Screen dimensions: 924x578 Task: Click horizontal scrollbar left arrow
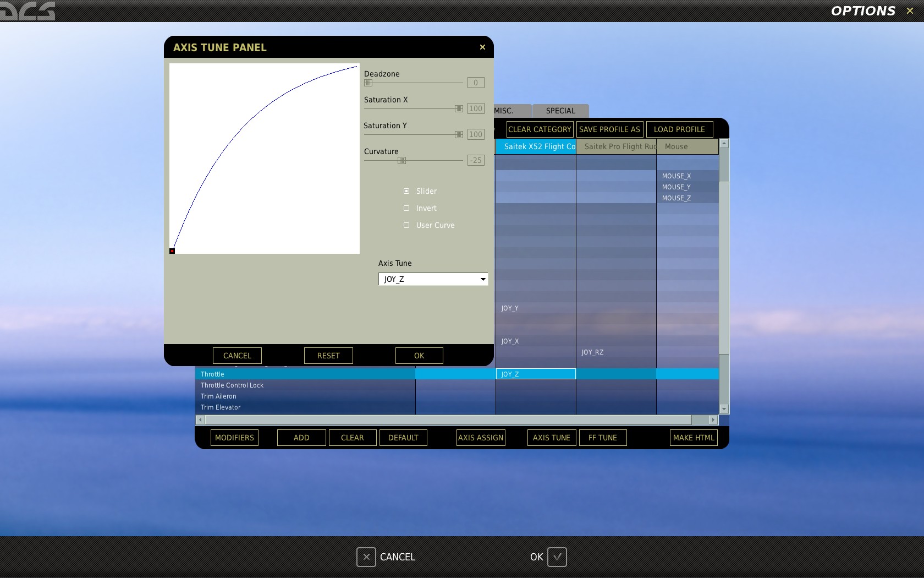[200, 420]
